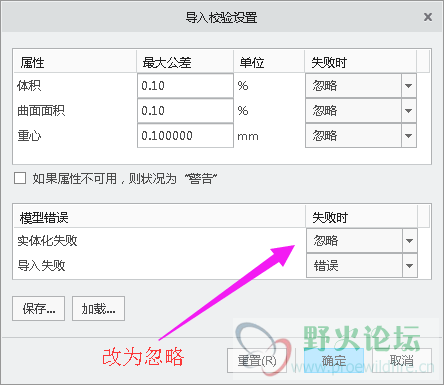Click the 属性 column header
The image size is (444, 385).
tap(75, 62)
